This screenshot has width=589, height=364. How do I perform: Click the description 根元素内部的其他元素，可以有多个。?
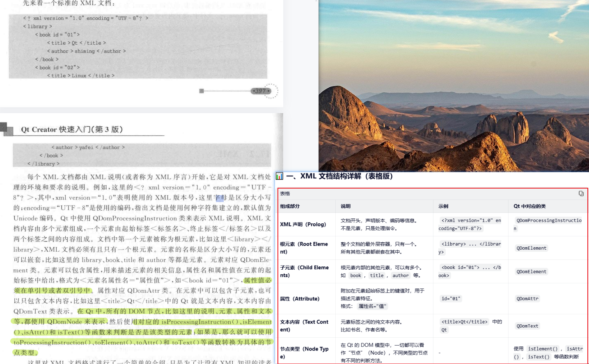[x=382, y=267]
